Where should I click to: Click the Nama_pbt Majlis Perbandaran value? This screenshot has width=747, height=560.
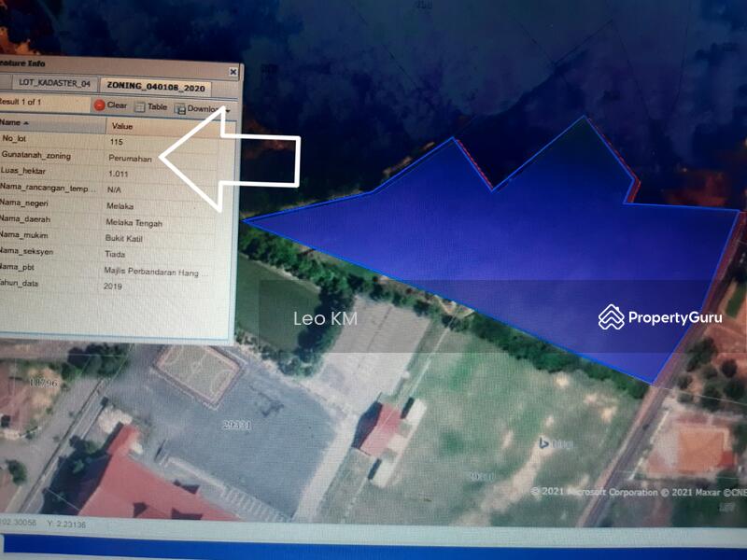pyautogui.click(x=154, y=271)
